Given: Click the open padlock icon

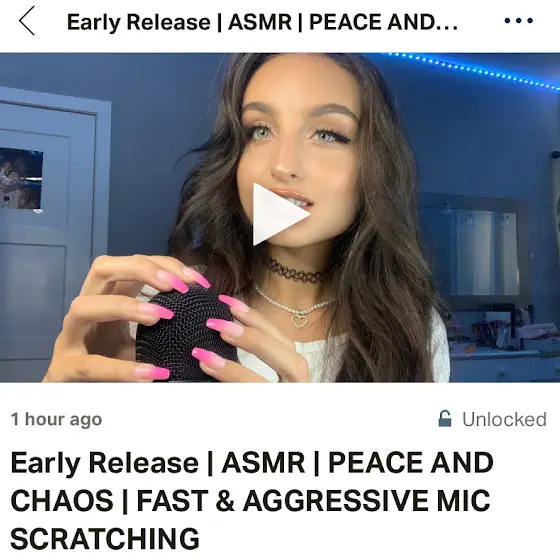Looking at the screenshot, I should point(445,419).
